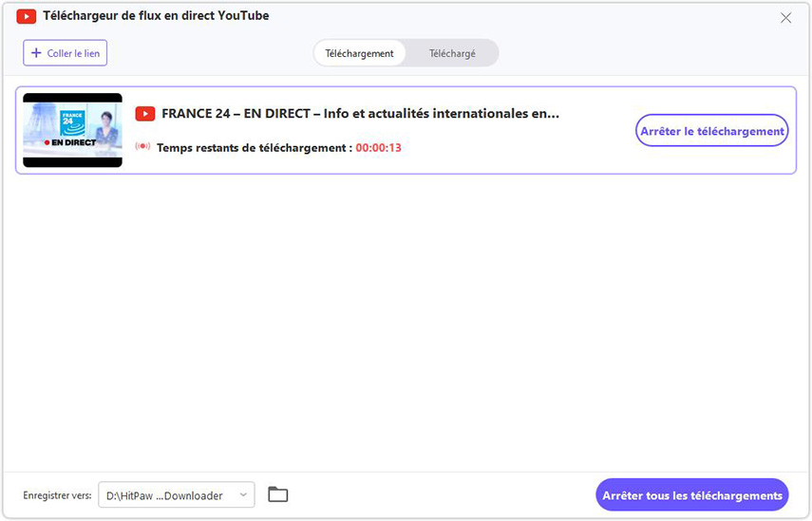Viewport: 812px width, 521px height.
Task: Click Coller le lien button
Action: coord(66,53)
